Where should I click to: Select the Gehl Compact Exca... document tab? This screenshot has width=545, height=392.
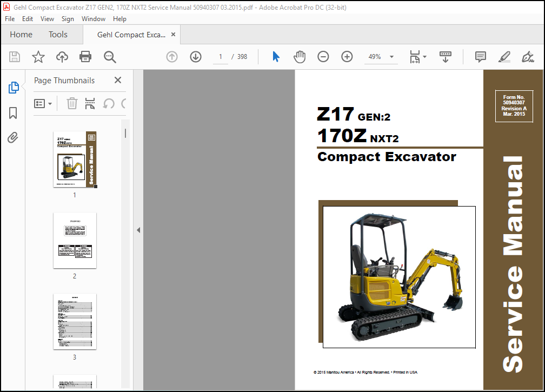pyautogui.click(x=131, y=35)
